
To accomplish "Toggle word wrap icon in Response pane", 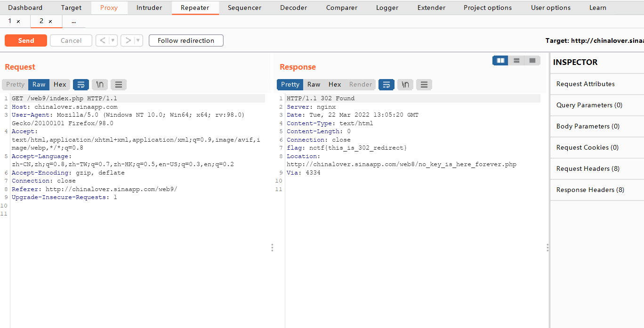I will 386,85.
